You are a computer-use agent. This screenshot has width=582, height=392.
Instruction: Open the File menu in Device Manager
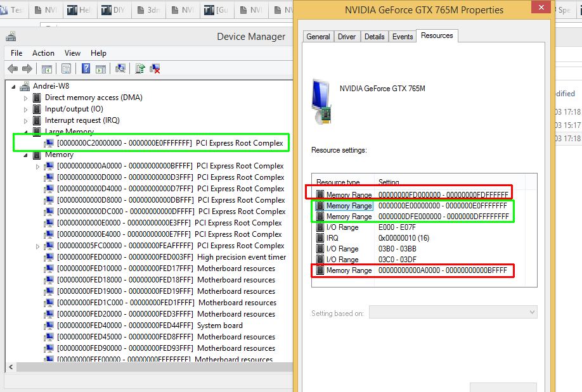point(16,53)
